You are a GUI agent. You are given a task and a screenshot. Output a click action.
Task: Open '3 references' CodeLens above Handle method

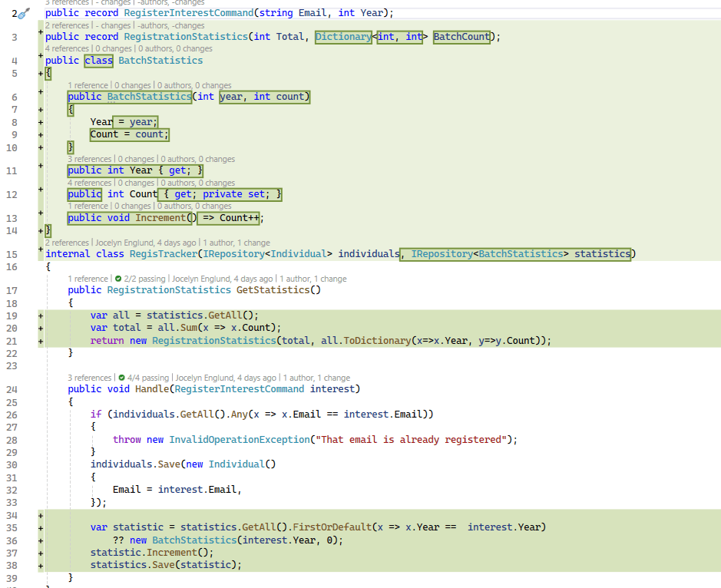[x=90, y=378]
